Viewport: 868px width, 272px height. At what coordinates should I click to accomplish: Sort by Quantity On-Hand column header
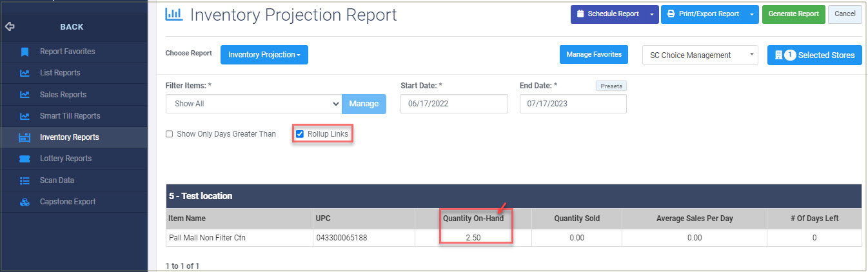[473, 219]
